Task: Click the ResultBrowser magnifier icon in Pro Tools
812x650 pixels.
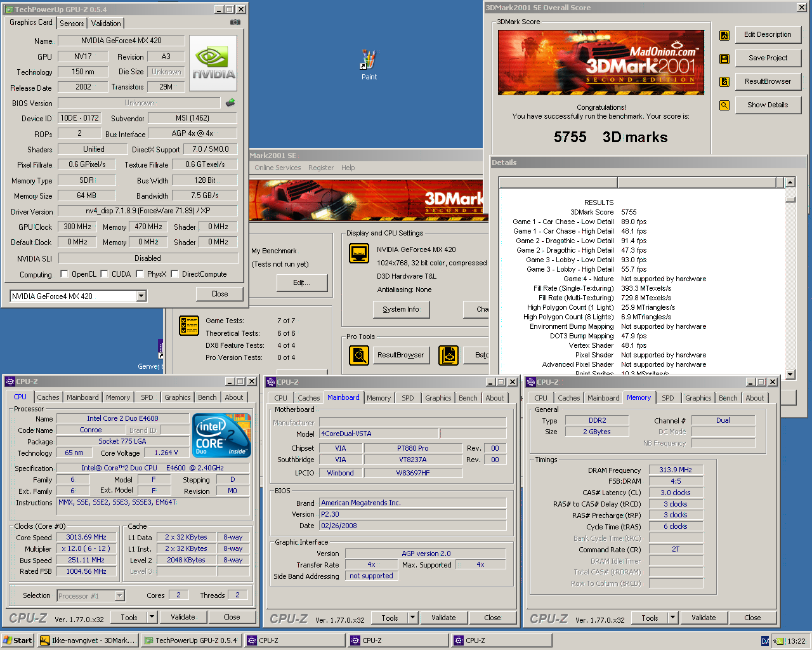Action: coord(359,355)
